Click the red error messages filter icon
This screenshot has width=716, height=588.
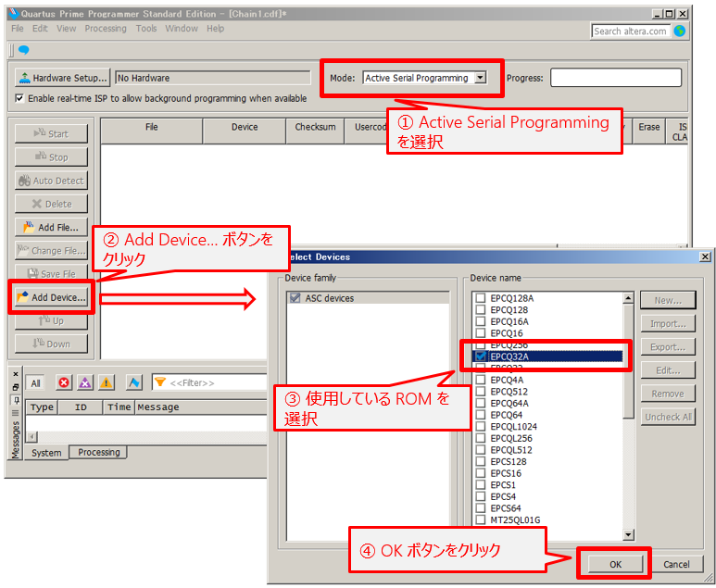pyautogui.click(x=64, y=382)
